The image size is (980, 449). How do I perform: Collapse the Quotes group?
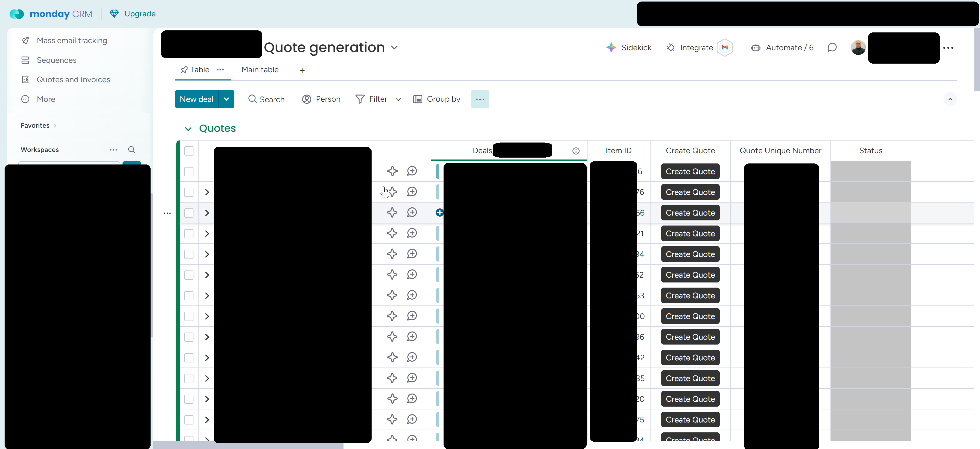click(x=188, y=129)
